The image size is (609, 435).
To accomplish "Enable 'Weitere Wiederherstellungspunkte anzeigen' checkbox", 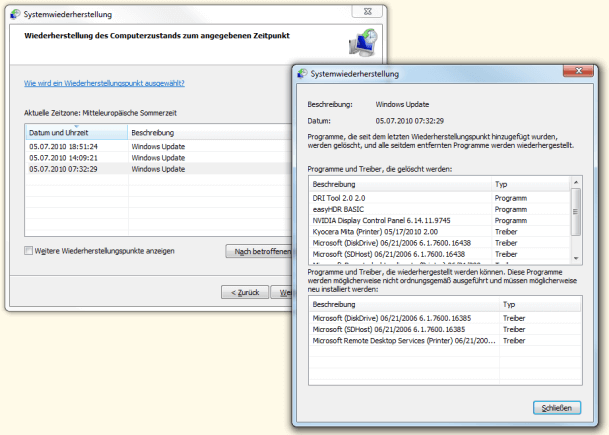I will pyautogui.click(x=28, y=251).
